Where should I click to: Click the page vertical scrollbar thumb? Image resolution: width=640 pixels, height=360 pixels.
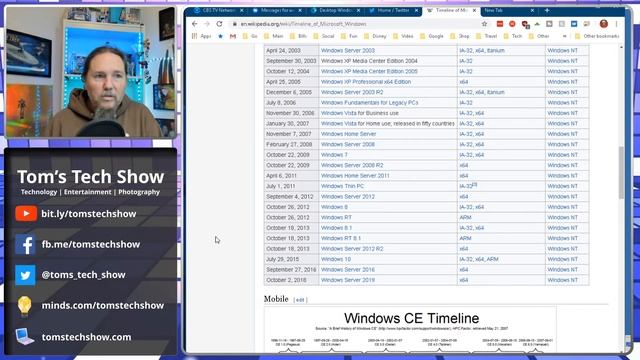tap(621, 172)
